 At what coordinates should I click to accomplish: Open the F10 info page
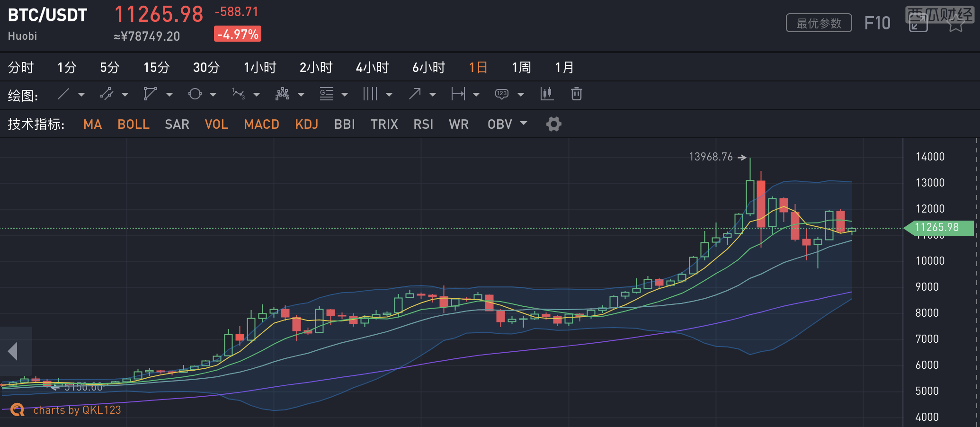pos(877,23)
